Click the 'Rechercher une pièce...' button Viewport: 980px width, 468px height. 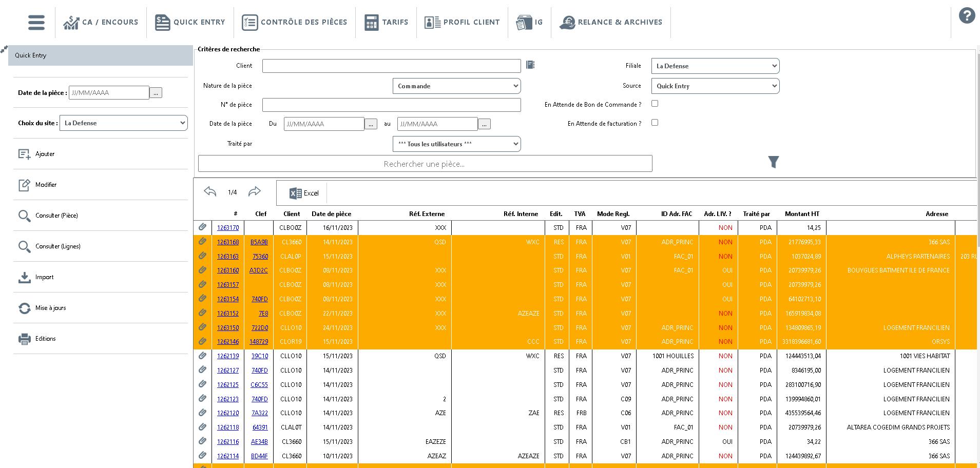tap(425, 164)
